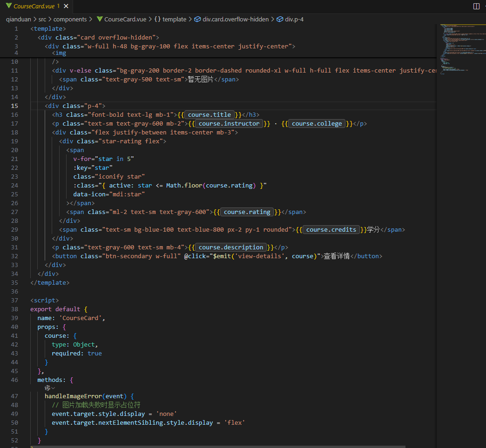Click the Vue file icon in breadcrumbs

tap(100, 19)
